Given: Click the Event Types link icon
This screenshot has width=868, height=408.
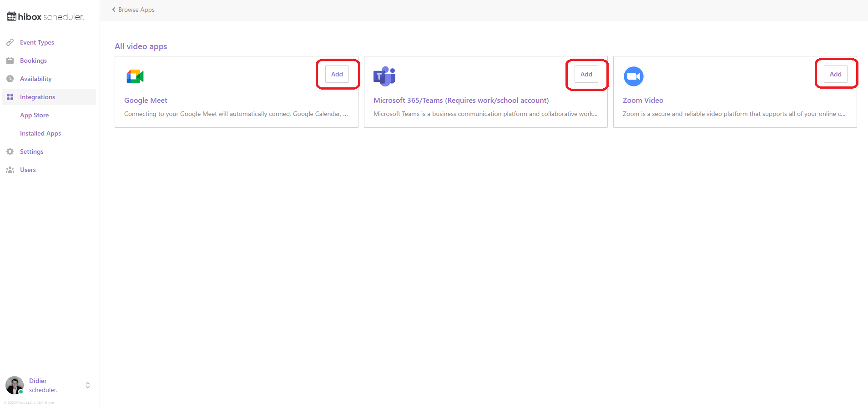Looking at the screenshot, I should point(10,42).
